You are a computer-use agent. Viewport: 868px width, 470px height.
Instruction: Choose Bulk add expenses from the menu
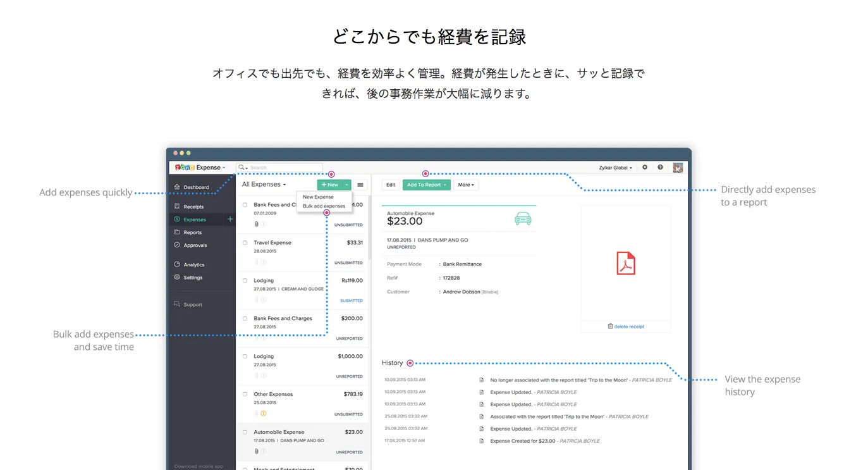[324, 206]
